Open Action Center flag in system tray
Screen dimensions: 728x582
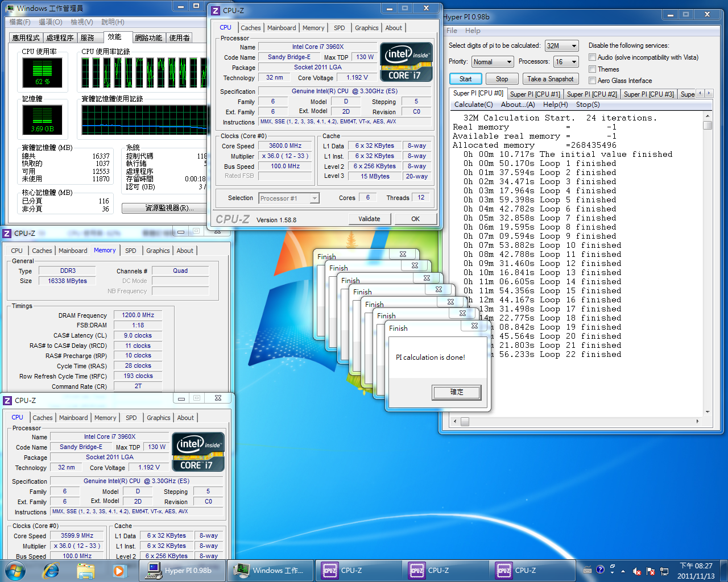pos(651,571)
